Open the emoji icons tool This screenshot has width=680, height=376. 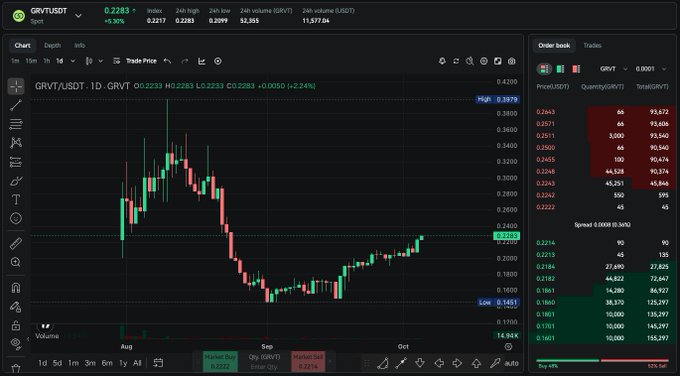[16, 218]
